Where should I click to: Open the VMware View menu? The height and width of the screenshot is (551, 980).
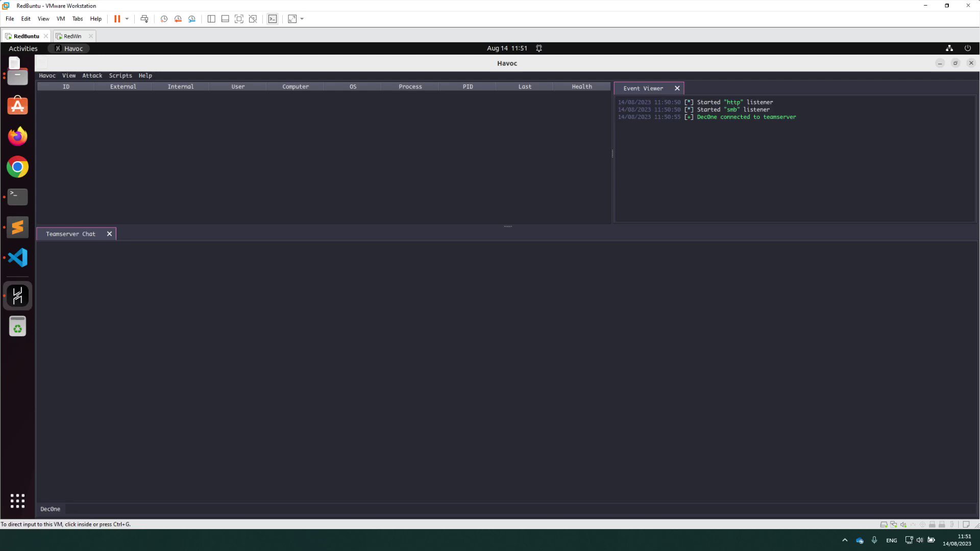(x=43, y=19)
